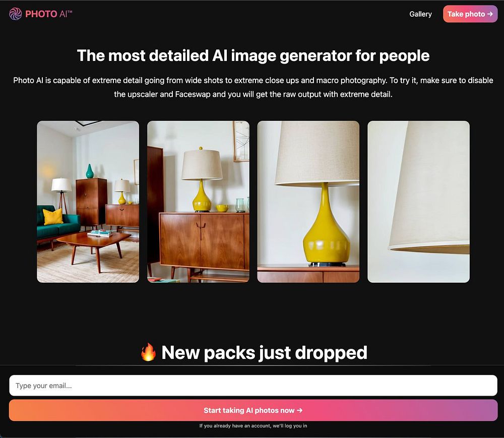Click the Take photo button
The height and width of the screenshot is (438, 504).
tap(470, 14)
